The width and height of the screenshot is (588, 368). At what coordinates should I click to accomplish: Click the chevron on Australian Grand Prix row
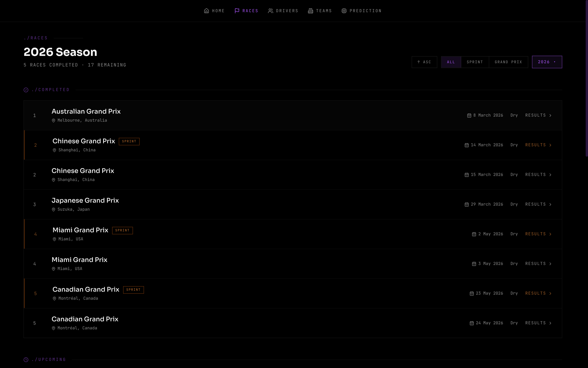tap(550, 115)
